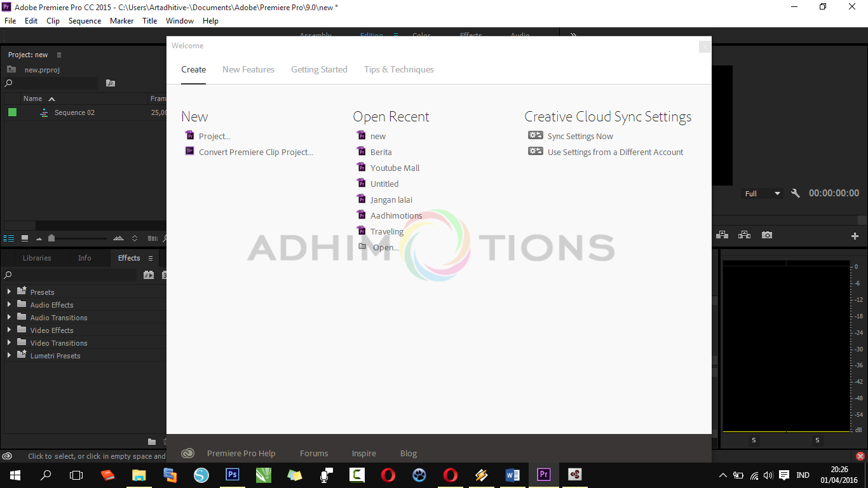Open Microsoft Word from the taskbar
This screenshot has height=488, width=868.
tap(512, 475)
